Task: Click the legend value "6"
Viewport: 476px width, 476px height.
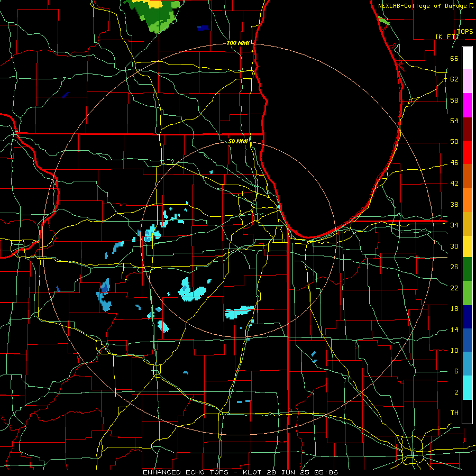Action: 456,371
